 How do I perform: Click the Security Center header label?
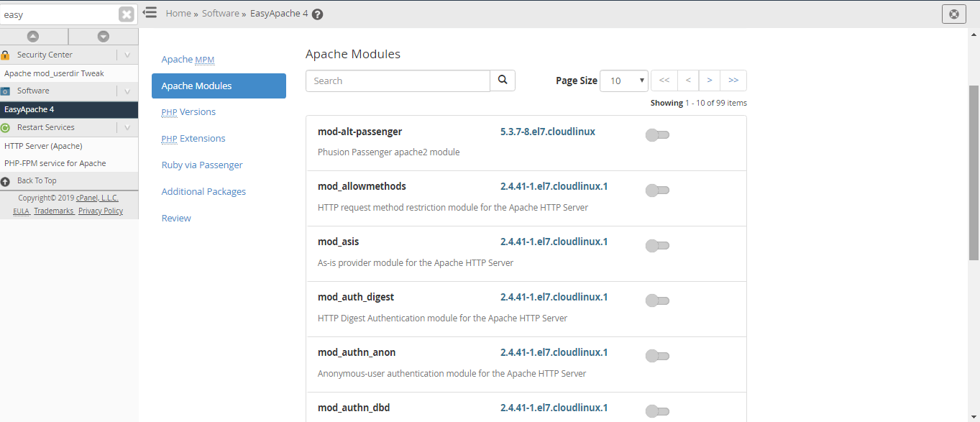click(45, 55)
